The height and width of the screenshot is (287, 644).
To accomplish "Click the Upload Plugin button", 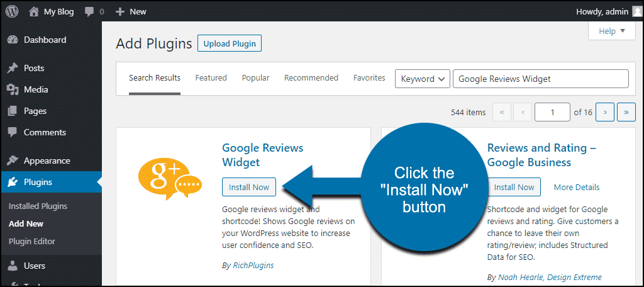I will 230,43.
